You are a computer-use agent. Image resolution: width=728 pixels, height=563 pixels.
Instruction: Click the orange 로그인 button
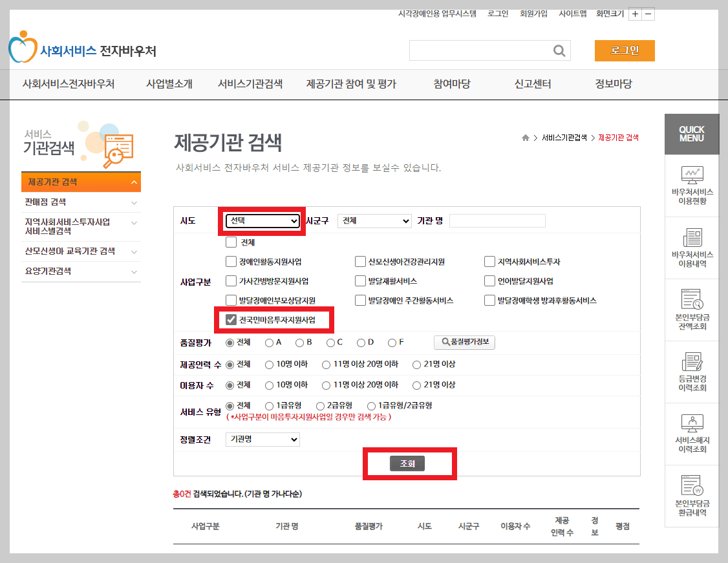624,50
